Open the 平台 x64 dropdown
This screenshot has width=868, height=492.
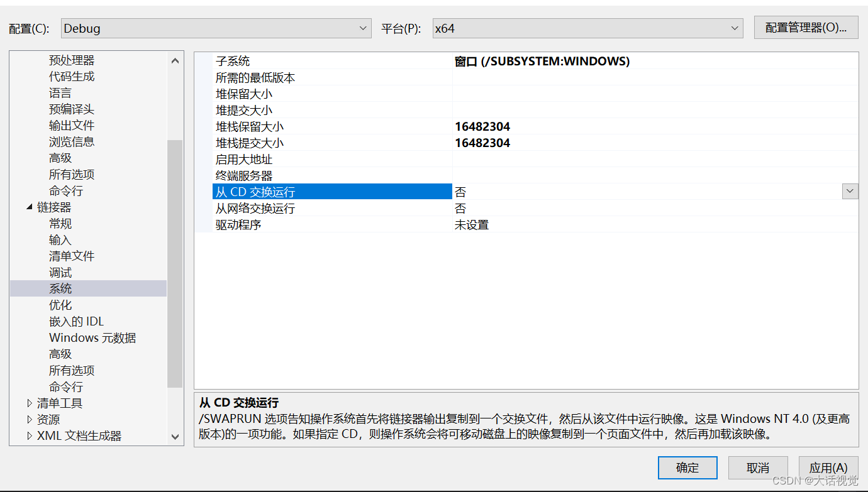[x=587, y=28]
